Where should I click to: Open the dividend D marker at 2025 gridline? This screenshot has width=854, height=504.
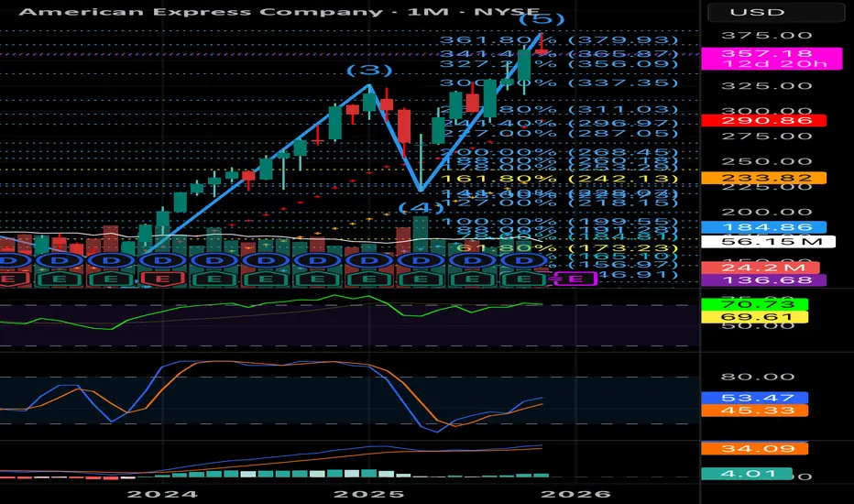click(x=368, y=260)
